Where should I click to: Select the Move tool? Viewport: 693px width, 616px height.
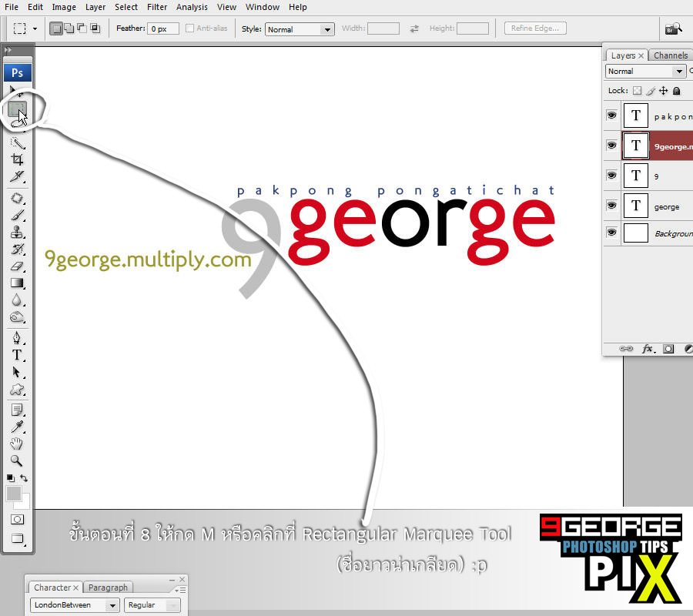(17, 91)
